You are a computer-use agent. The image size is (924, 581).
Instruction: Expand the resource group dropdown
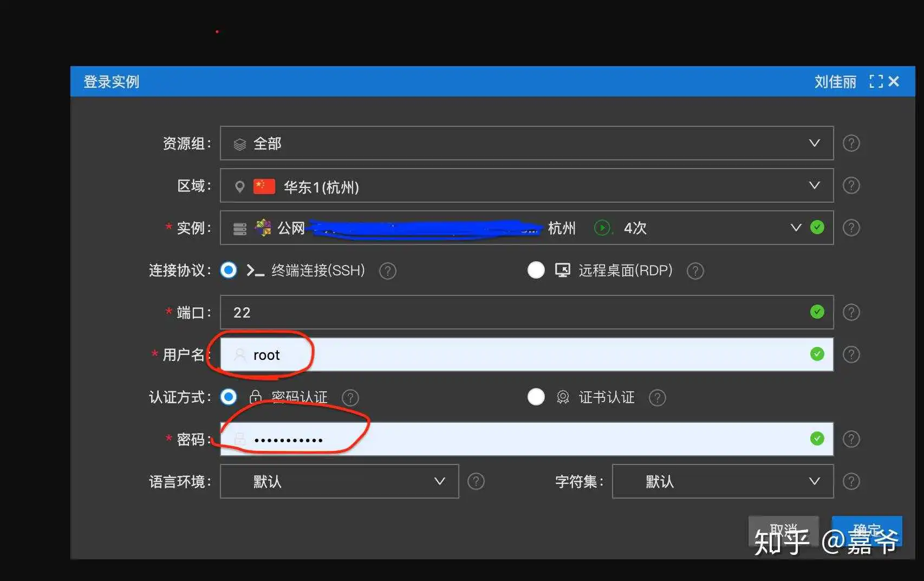click(x=526, y=143)
